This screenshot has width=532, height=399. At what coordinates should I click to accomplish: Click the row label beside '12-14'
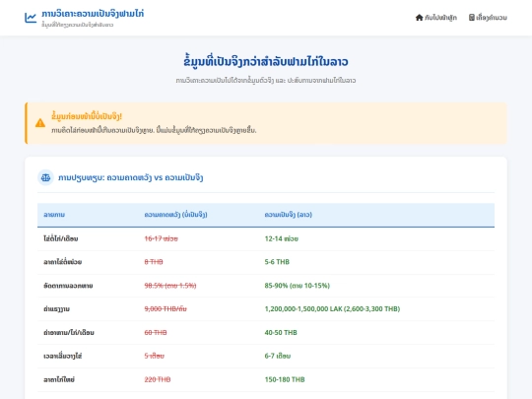[61, 238]
